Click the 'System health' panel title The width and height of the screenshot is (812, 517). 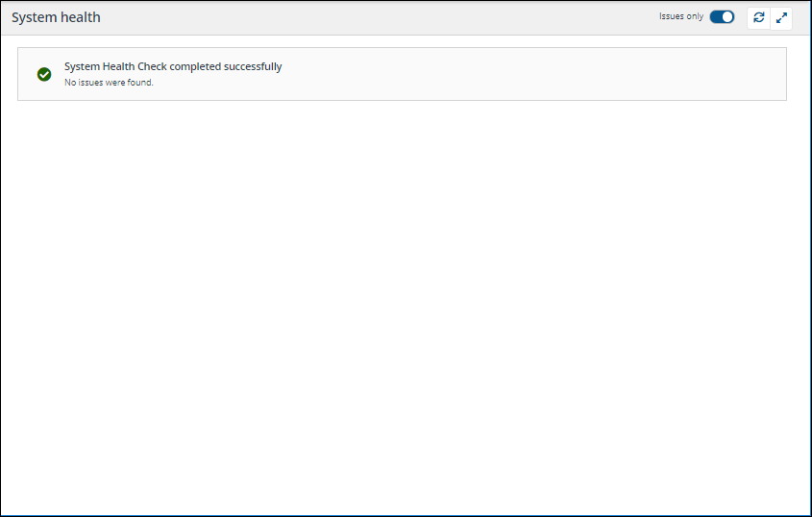56,17
